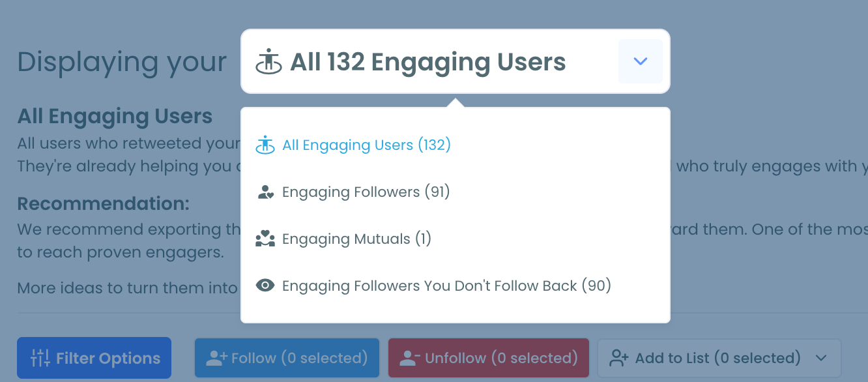Click the sliders icon on Filter Options

pos(40,358)
